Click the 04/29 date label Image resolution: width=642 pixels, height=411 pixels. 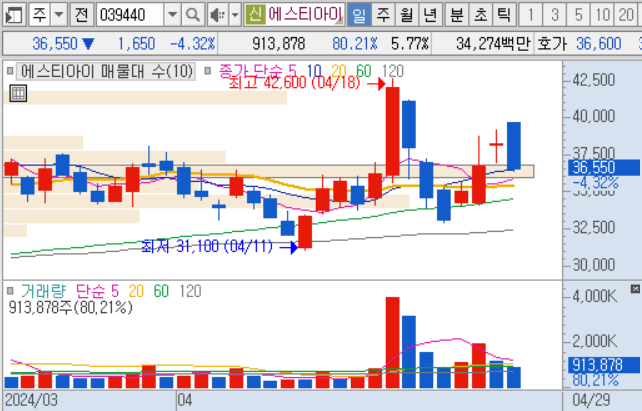tap(591, 400)
